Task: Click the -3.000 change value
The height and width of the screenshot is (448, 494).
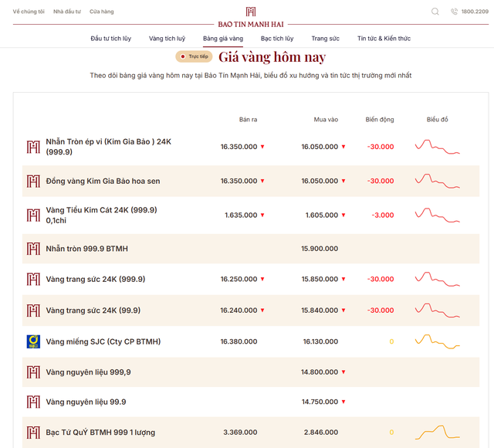Action: click(383, 215)
